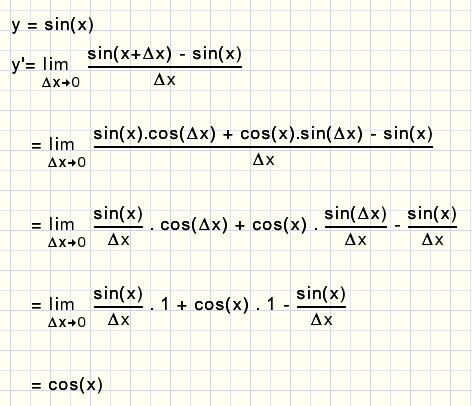Select the sin(Δx)/Δx fraction
The image size is (472, 406).
click(356, 227)
